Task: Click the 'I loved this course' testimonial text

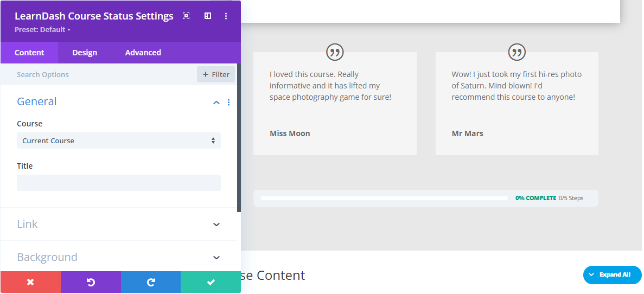Action: coord(330,86)
